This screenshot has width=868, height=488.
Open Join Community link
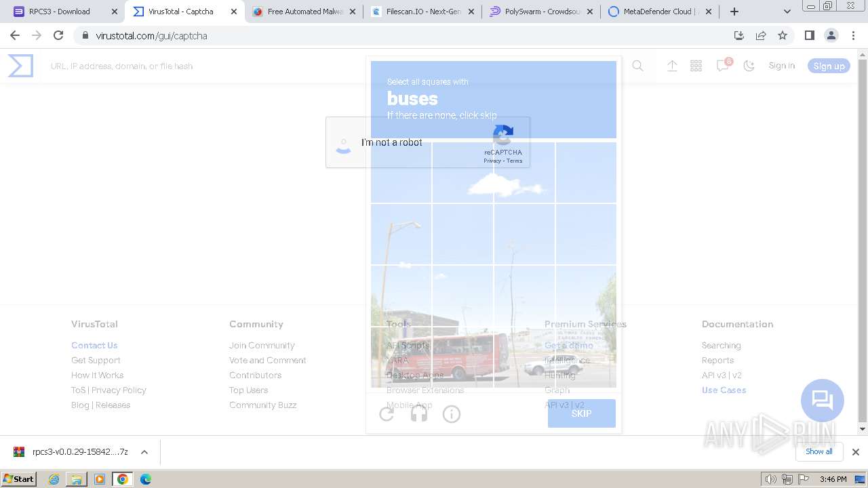[262, 345]
